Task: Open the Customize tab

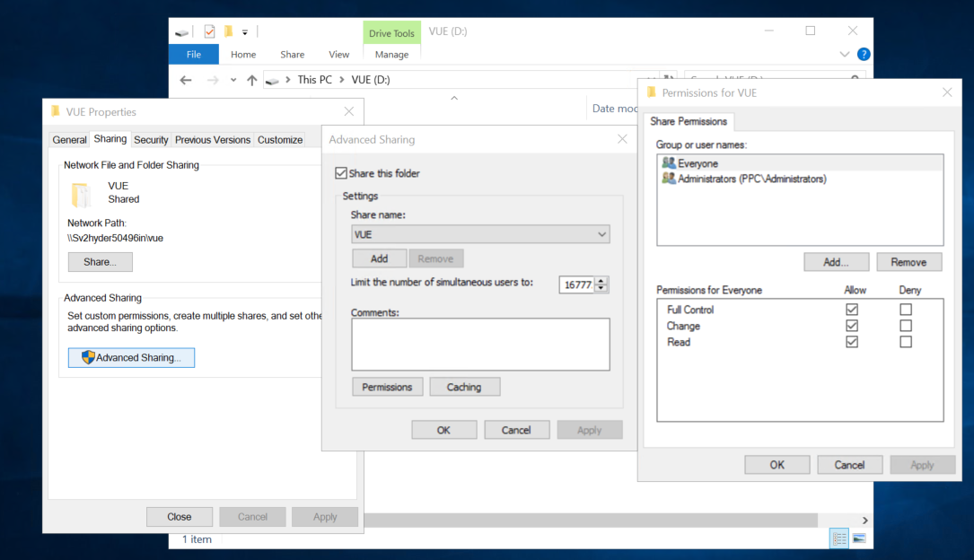Action: coord(280,140)
